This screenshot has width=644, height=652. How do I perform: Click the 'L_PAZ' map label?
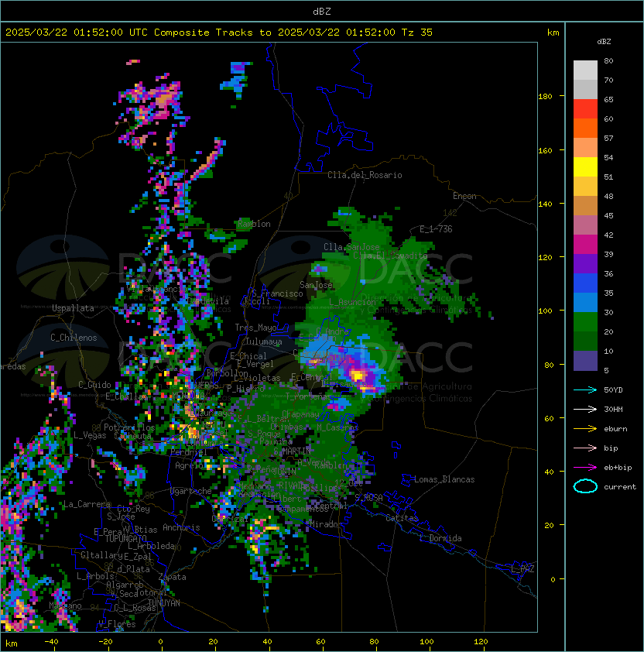[522, 569]
